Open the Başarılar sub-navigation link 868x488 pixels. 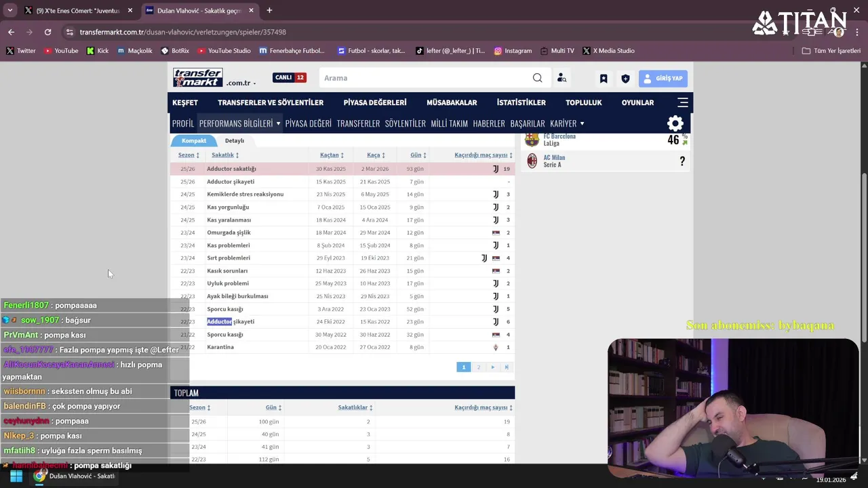[528, 123]
